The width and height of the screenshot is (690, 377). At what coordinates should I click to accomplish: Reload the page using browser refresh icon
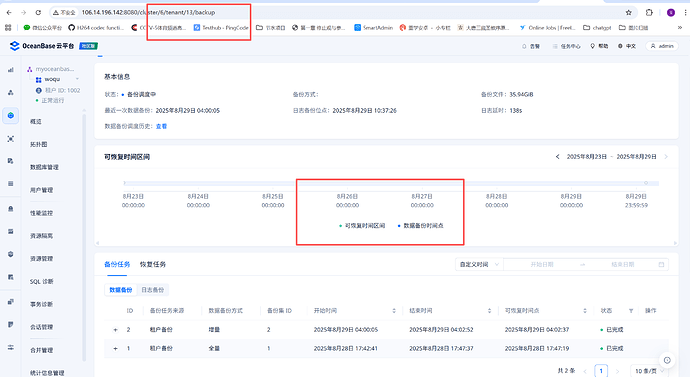point(38,12)
